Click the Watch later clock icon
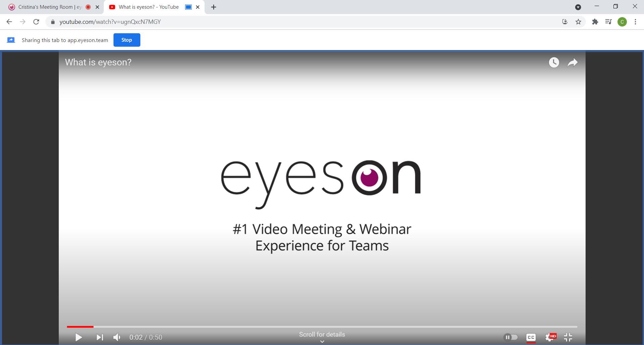The image size is (644, 345). [554, 62]
